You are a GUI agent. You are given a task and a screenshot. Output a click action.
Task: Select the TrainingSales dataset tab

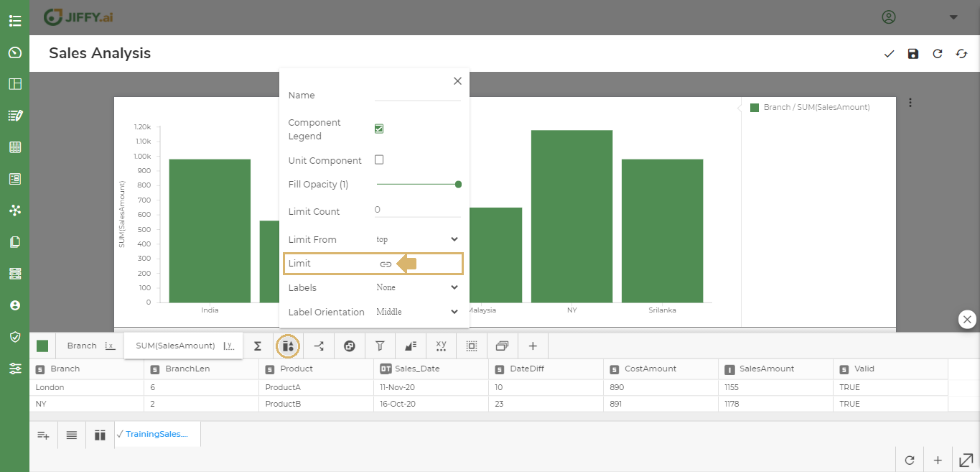[157, 434]
